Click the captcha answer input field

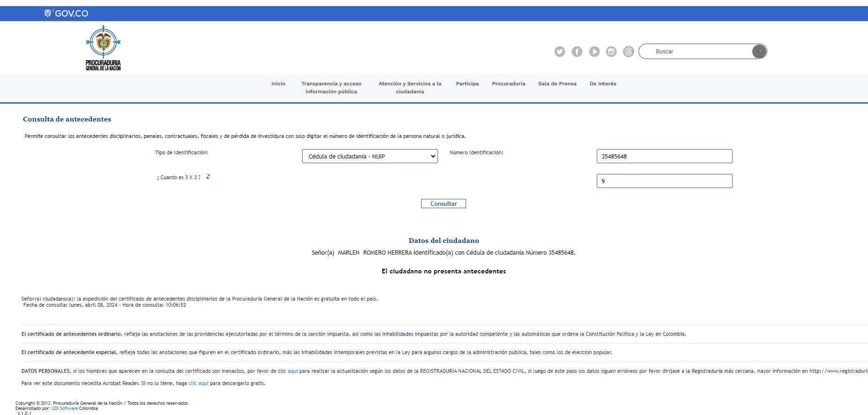tap(664, 181)
